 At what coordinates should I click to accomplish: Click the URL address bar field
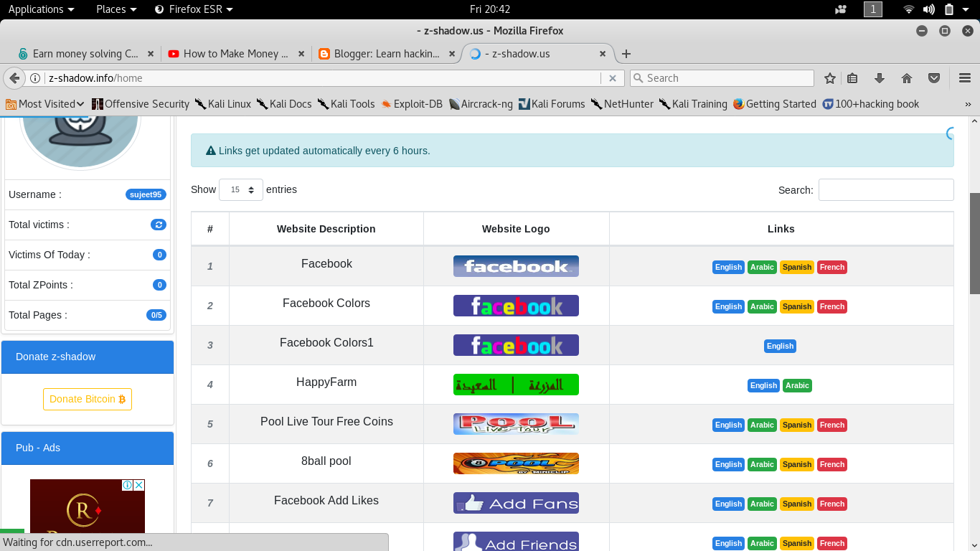click(x=323, y=78)
